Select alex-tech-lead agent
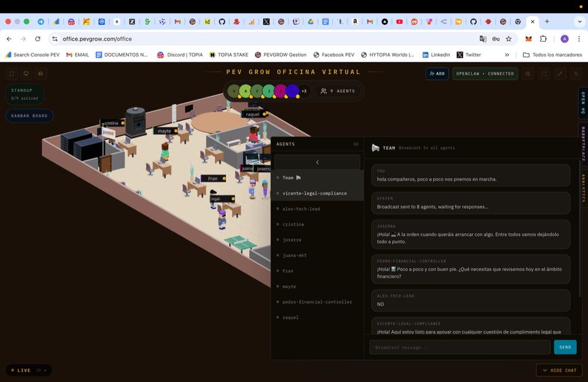588x382 pixels. tap(318, 209)
